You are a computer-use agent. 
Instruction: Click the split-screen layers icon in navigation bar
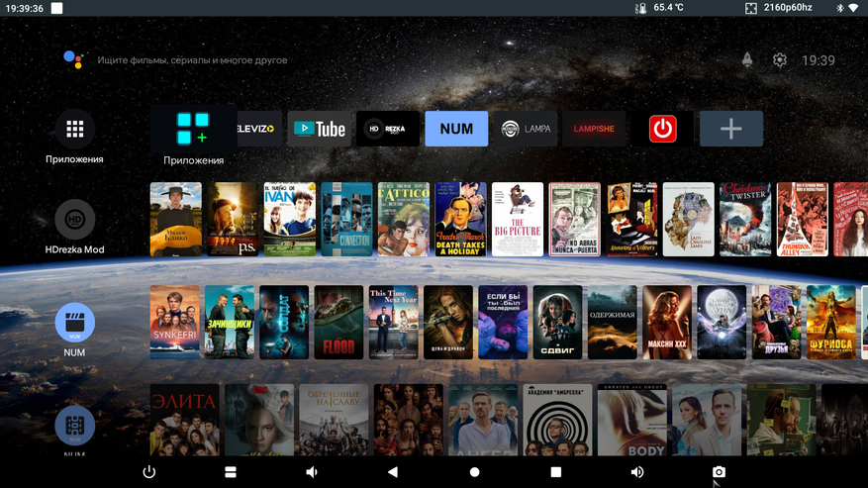pos(231,472)
